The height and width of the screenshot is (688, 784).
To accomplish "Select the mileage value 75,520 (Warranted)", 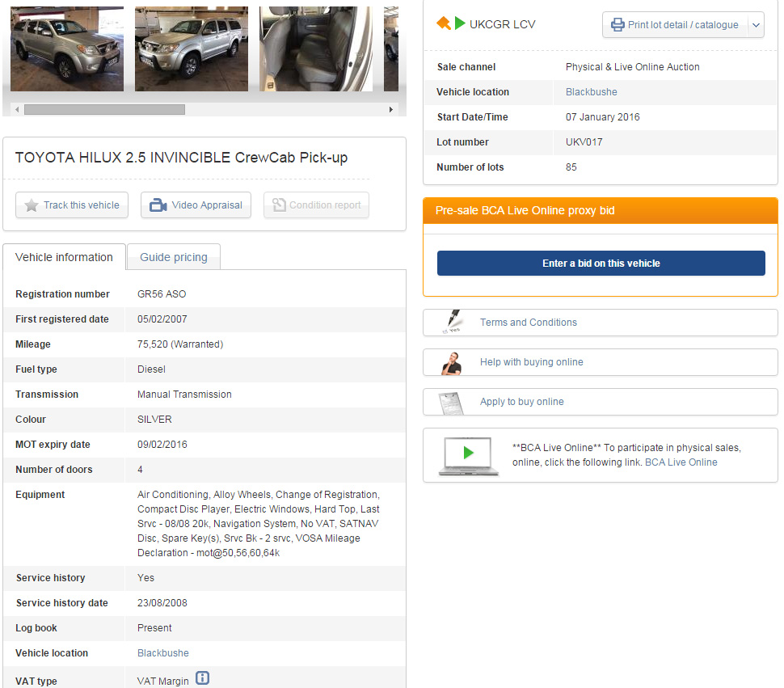I will [180, 344].
